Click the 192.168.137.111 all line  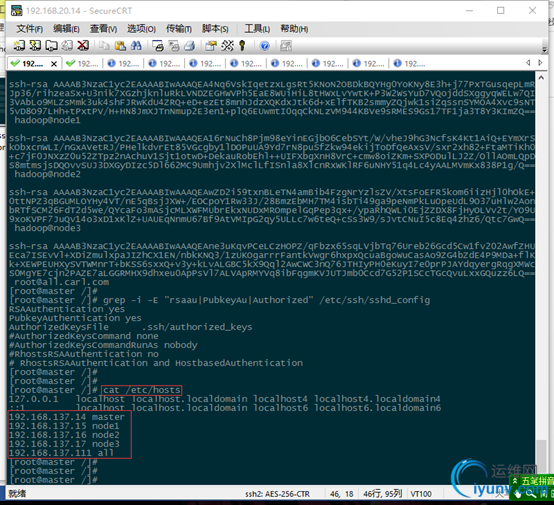coord(61,453)
